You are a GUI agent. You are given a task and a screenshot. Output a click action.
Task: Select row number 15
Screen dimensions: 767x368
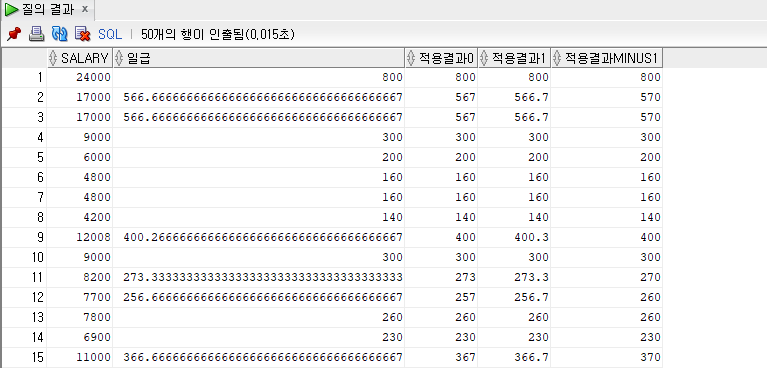click(x=24, y=357)
